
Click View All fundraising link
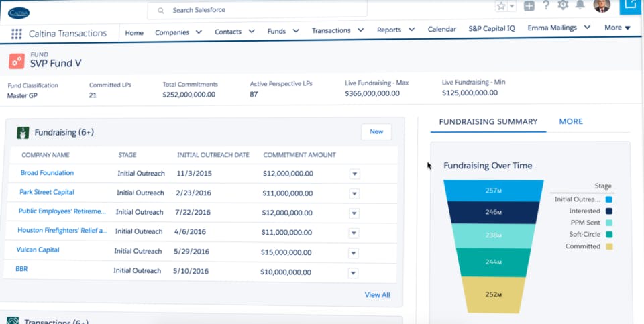tap(377, 295)
